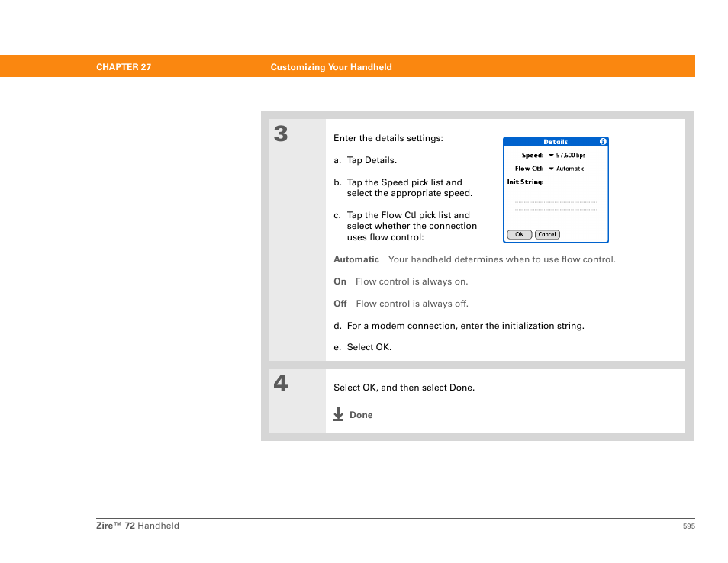Click the info icon in the Details dialog

pyautogui.click(x=603, y=142)
